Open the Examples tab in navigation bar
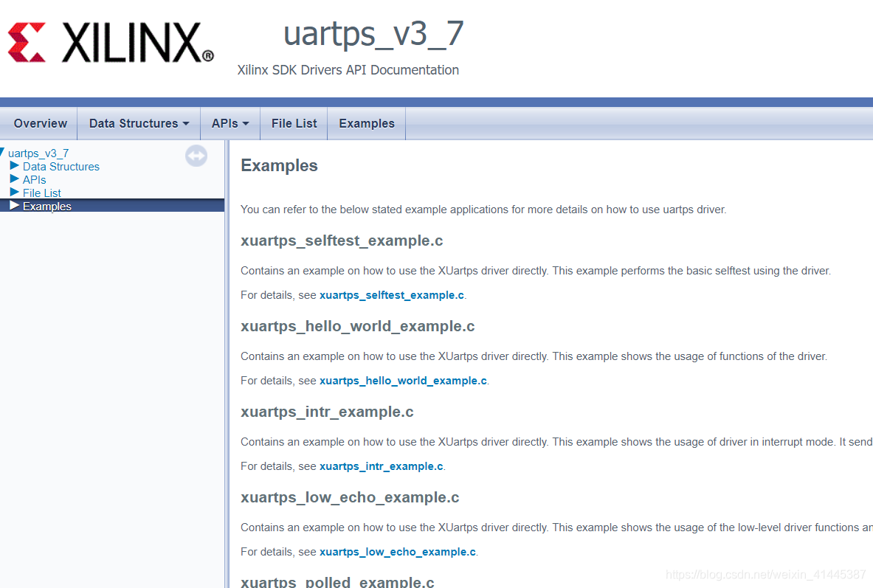This screenshot has width=873, height=588. [366, 124]
